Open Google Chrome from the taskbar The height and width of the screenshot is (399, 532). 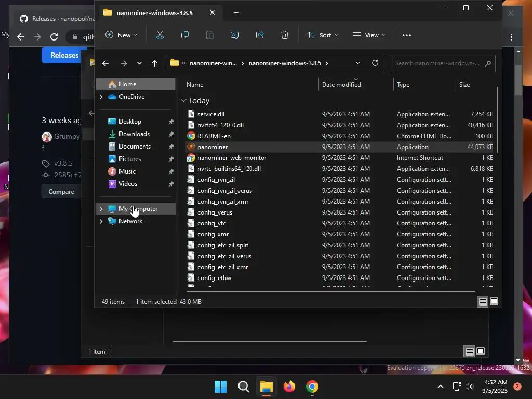312,387
